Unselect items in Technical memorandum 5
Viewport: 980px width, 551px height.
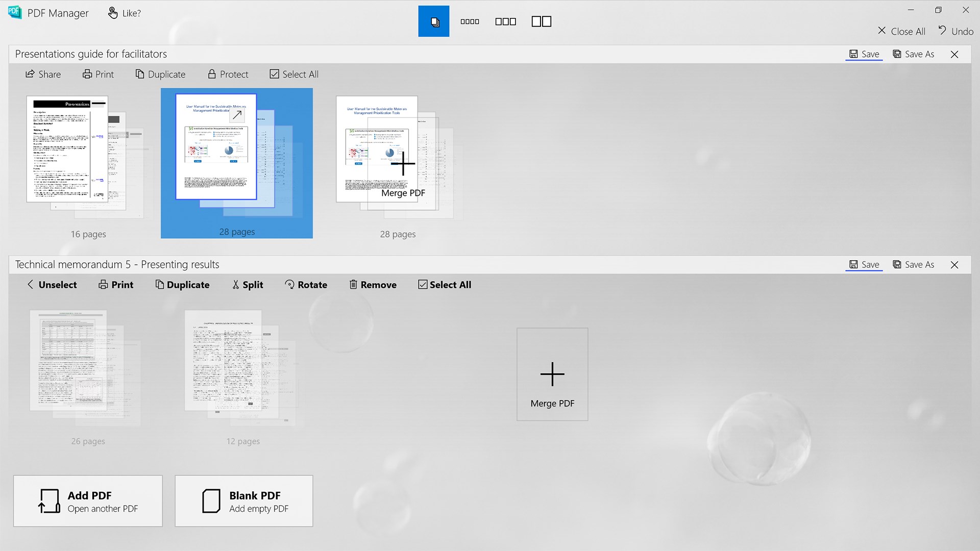pyautogui.click(x=52, y=285)
